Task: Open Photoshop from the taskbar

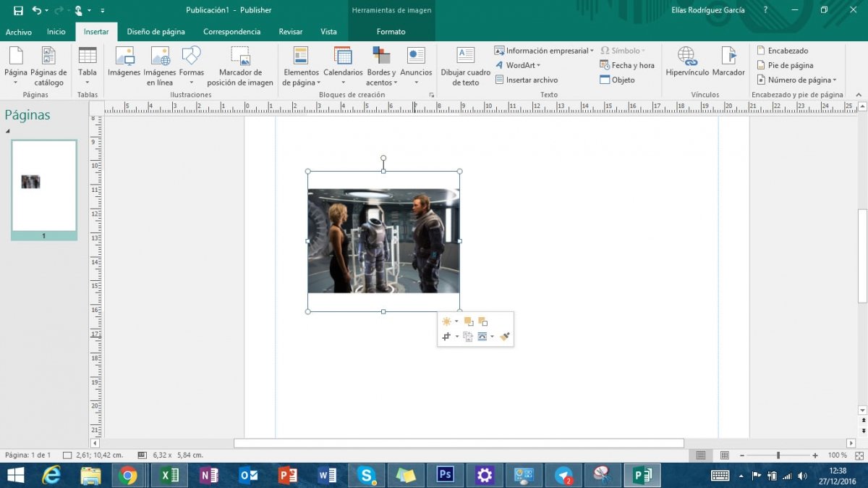Action: pos(445,476)
